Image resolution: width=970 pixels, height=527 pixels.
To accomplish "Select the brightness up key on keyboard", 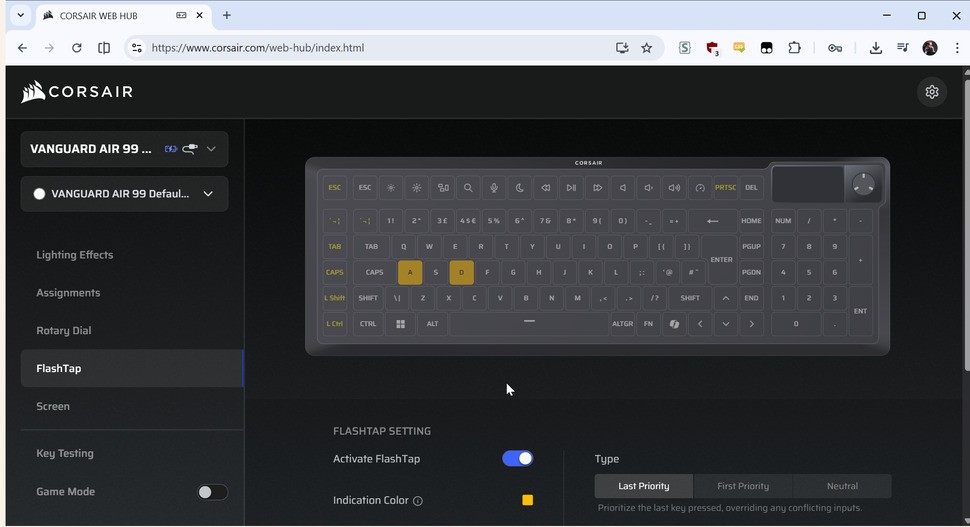I will pos(417,187).
